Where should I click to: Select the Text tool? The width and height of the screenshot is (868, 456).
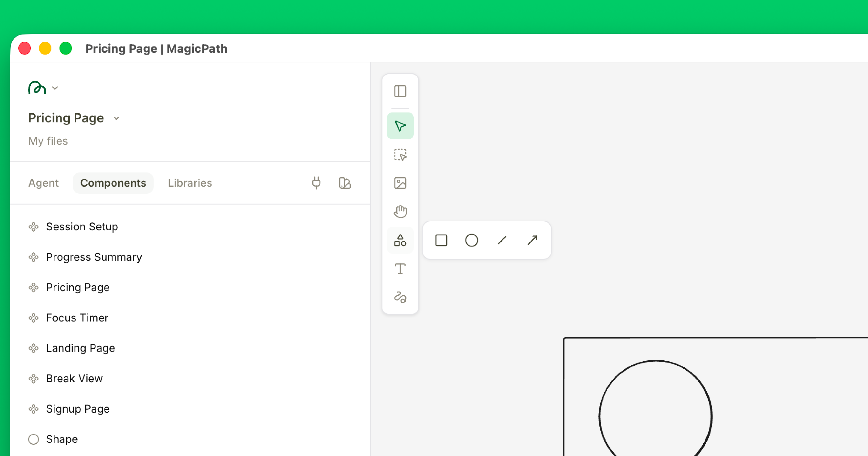coord(400,269)
